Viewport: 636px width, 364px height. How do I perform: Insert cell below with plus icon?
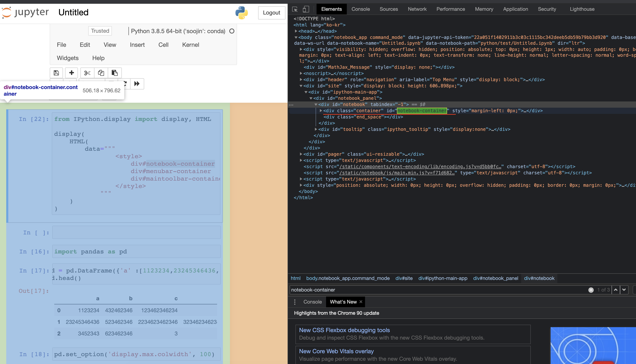click(x=71, y=73)
